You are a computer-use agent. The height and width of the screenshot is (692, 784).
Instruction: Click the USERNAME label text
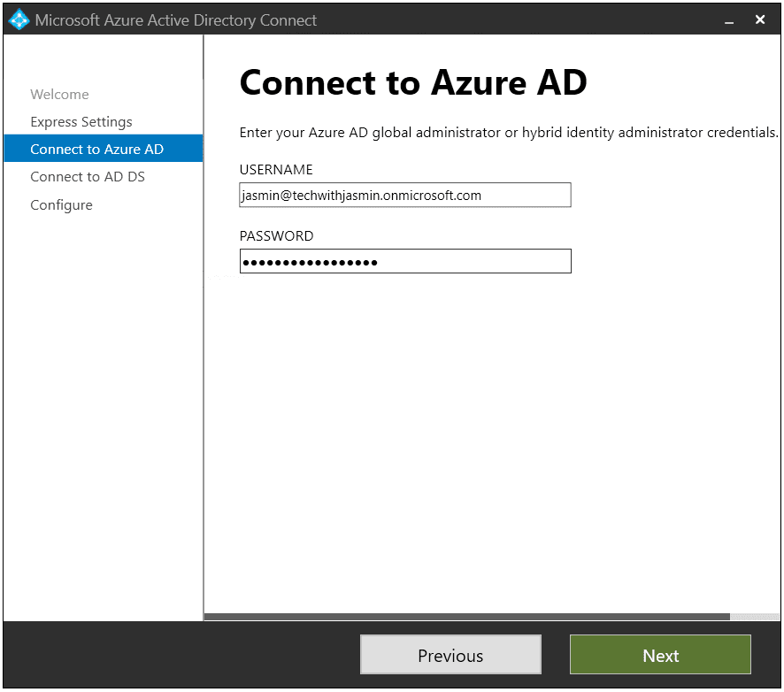[x=276, y=170]
